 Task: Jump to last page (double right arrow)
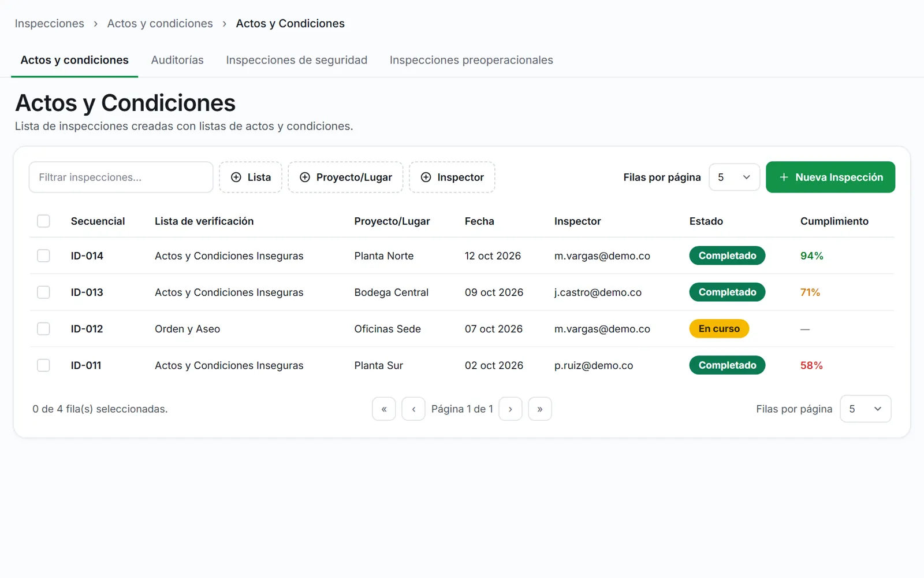point(540,409)
